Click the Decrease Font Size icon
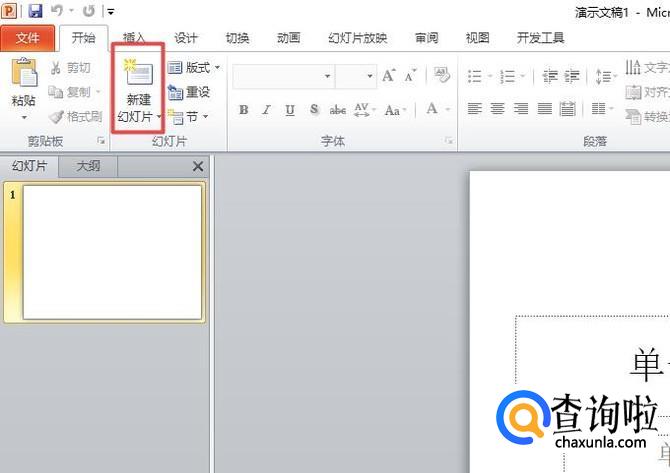 tap(410, 75)
